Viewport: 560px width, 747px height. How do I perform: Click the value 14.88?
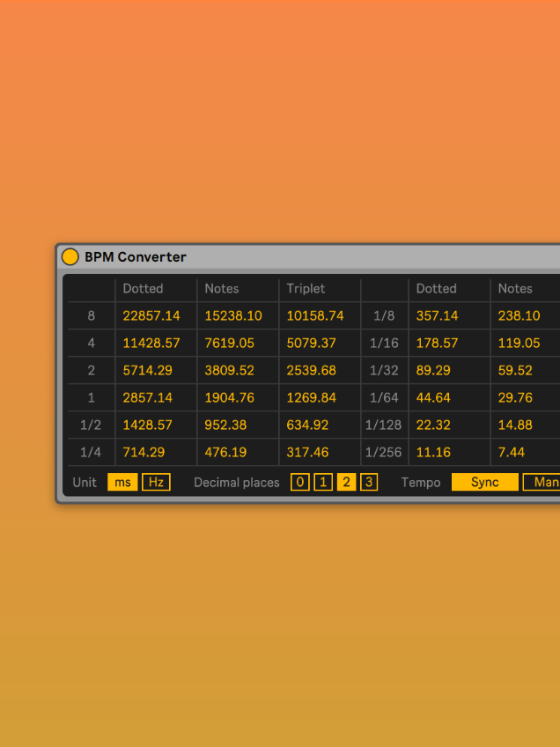click(x=515, y=425)
